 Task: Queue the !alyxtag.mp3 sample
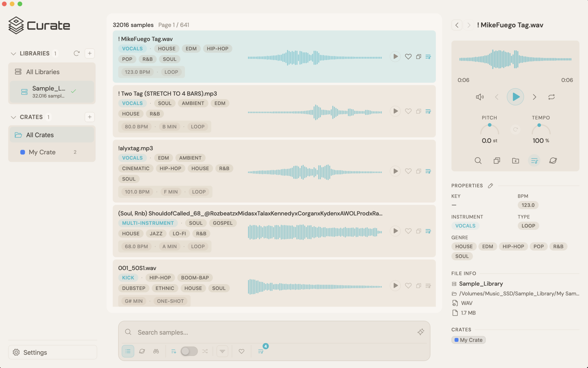428,171
